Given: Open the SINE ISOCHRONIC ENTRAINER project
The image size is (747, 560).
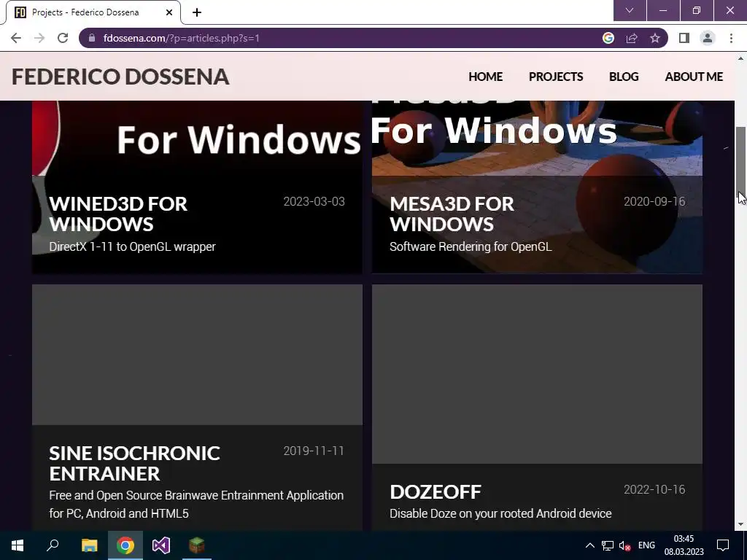Looking at the screenshot, I should (x=134, y=463).
